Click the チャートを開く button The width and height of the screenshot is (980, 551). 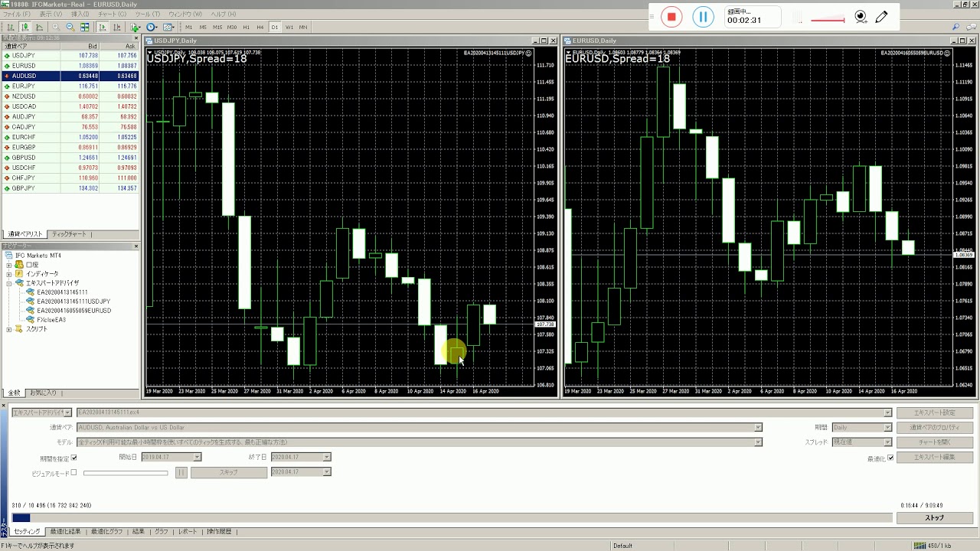934,442
